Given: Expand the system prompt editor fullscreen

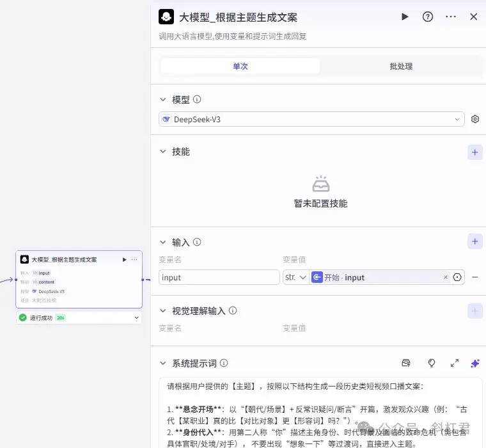Looking at the screenshot, I should point(455,363).
